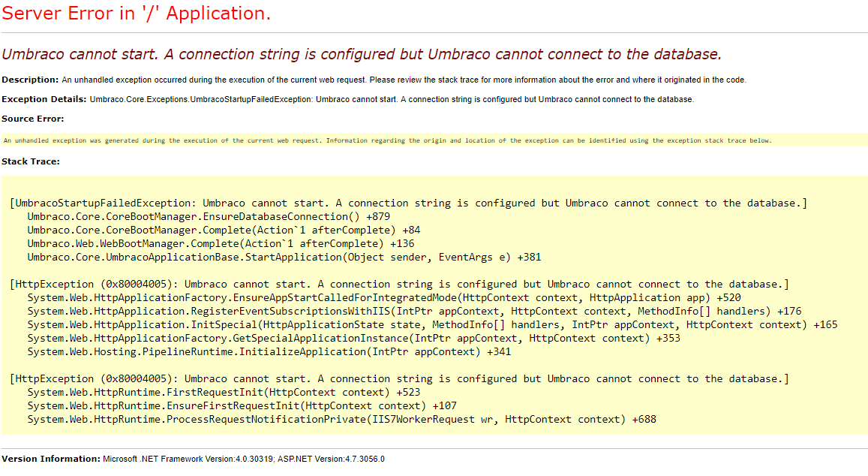Click the GetSpecialApplicationInstance +353 line
The width and height of the screenshot is (868, 476).
pos(354,339)
